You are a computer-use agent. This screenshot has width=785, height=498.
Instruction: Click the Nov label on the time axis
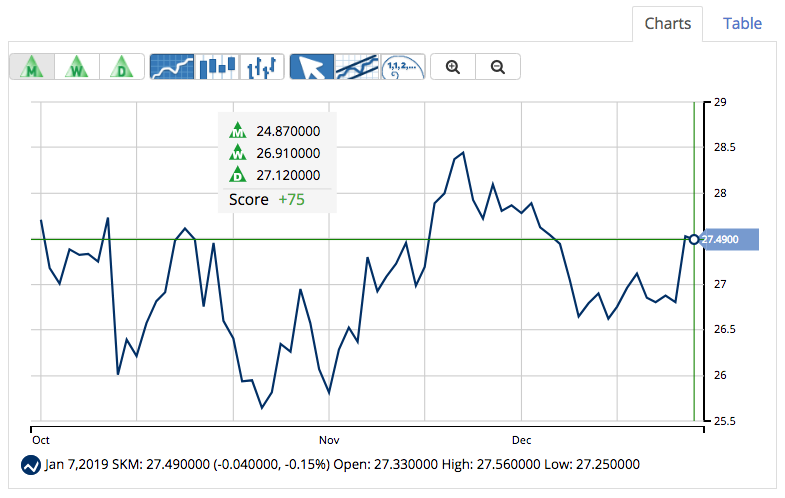329,440
